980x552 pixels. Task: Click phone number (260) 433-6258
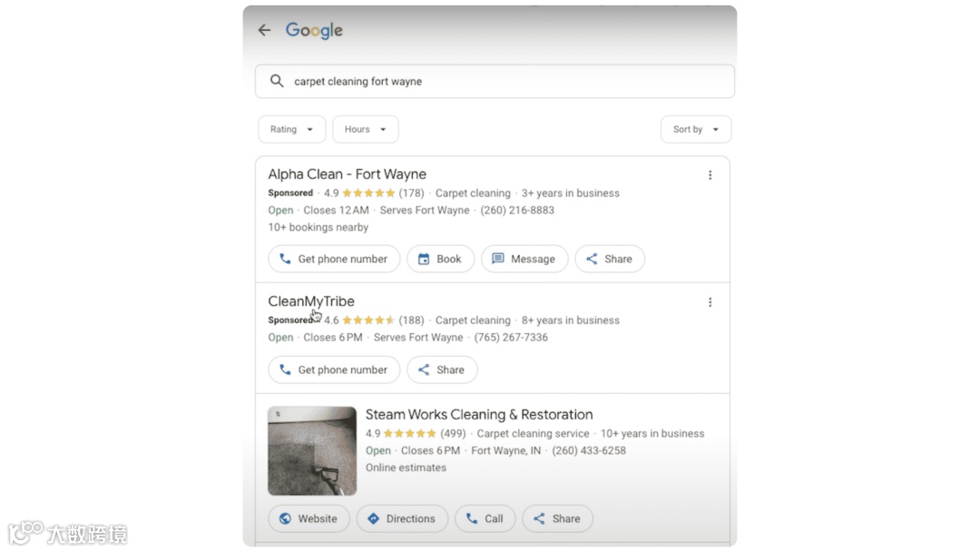pos(589,450)
